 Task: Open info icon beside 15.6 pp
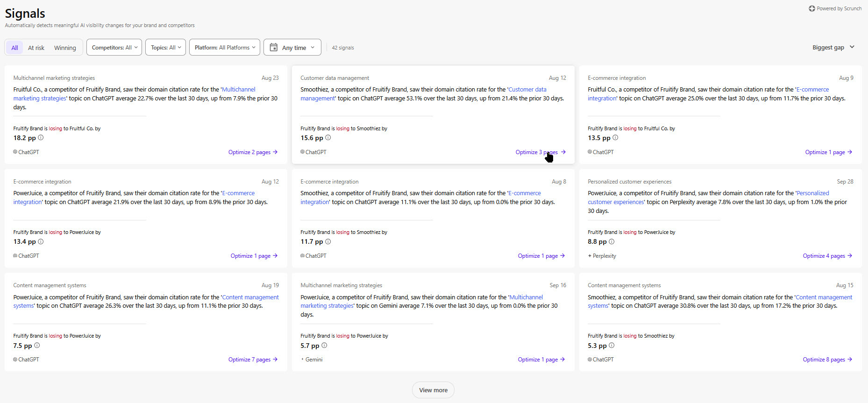328,138
